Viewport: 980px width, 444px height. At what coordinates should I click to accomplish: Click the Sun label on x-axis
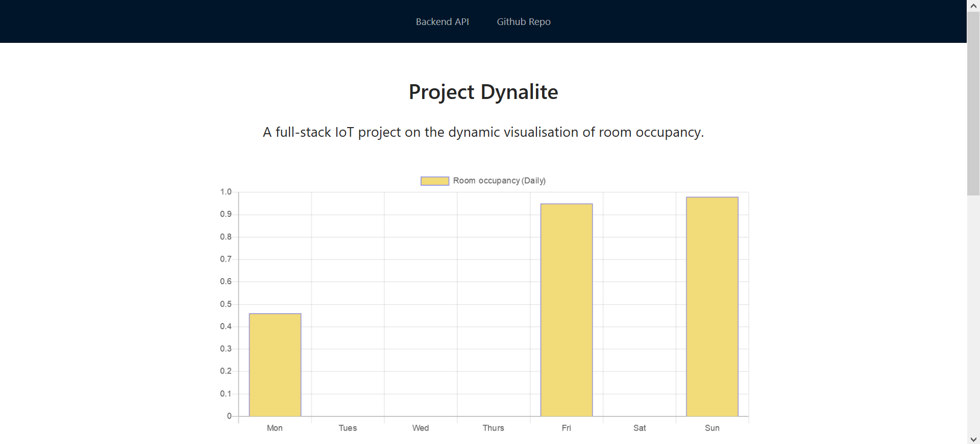(712, 428)
